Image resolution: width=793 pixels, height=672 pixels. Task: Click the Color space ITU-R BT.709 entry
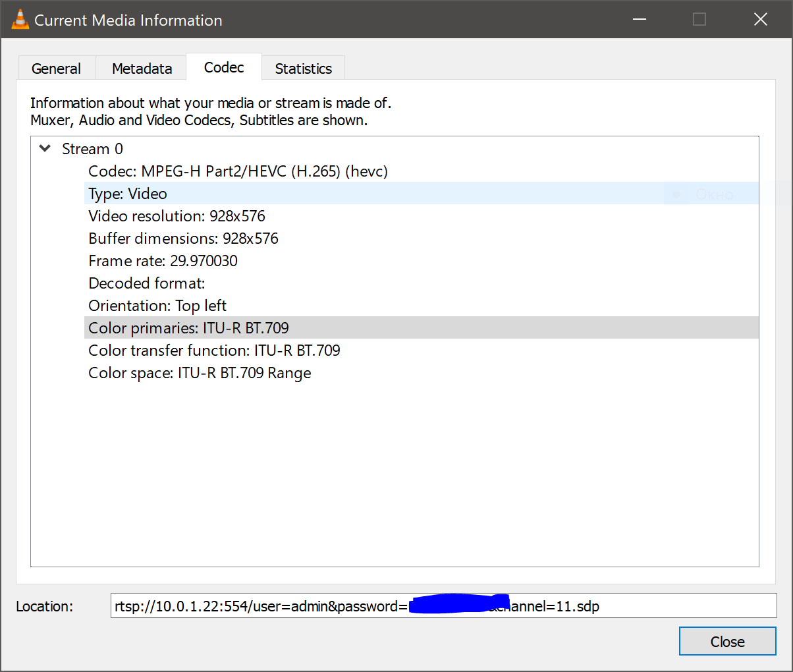[200, 372]
